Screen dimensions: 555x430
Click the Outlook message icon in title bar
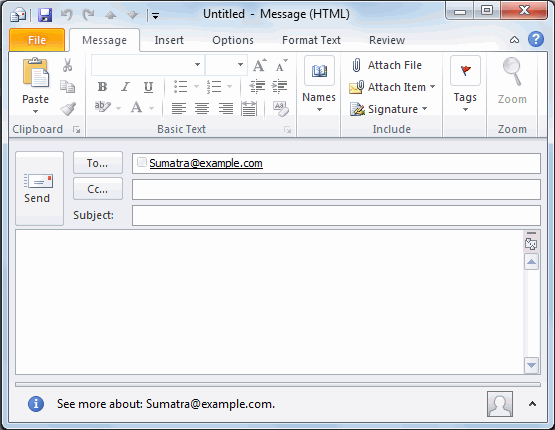click(x=18, y=15)
